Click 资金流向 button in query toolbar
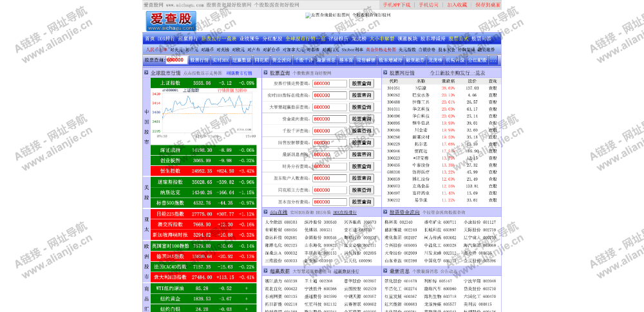The height and width of the screenshot is (312, 644). (x=281, y=60)
